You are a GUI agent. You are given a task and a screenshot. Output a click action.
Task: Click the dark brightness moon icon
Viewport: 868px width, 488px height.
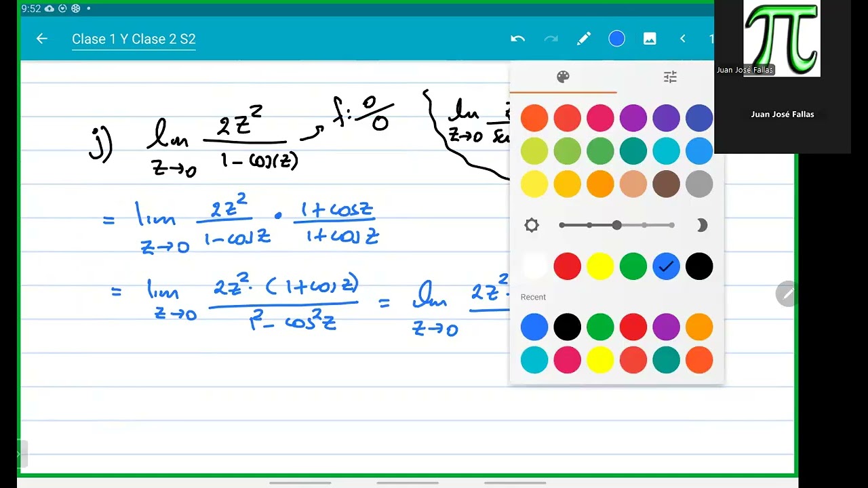coord(702,225)
